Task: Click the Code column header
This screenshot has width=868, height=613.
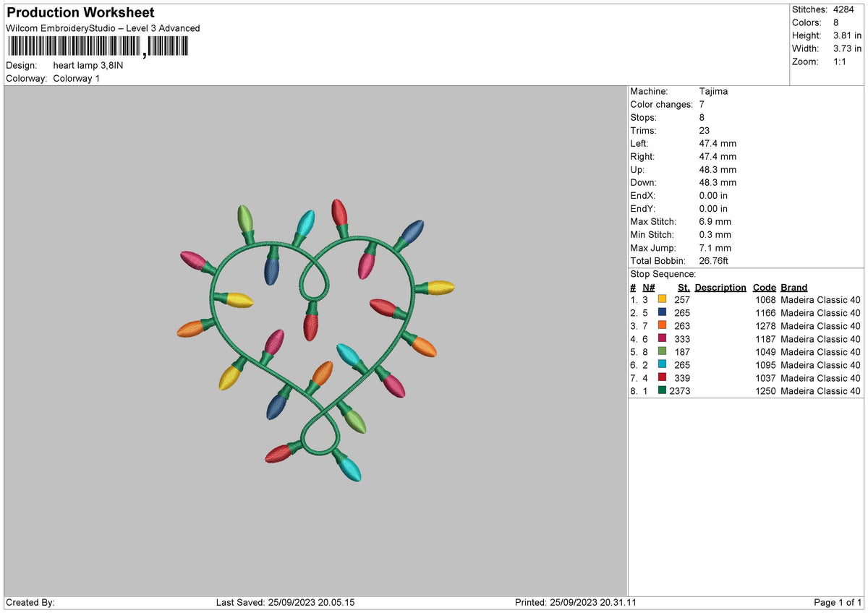Action: 764,288
